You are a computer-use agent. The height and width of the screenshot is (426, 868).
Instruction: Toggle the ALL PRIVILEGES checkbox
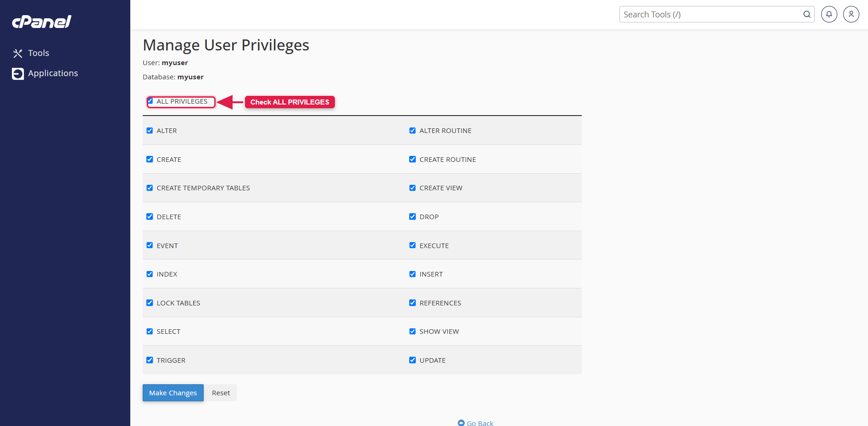tap(150, 101)
